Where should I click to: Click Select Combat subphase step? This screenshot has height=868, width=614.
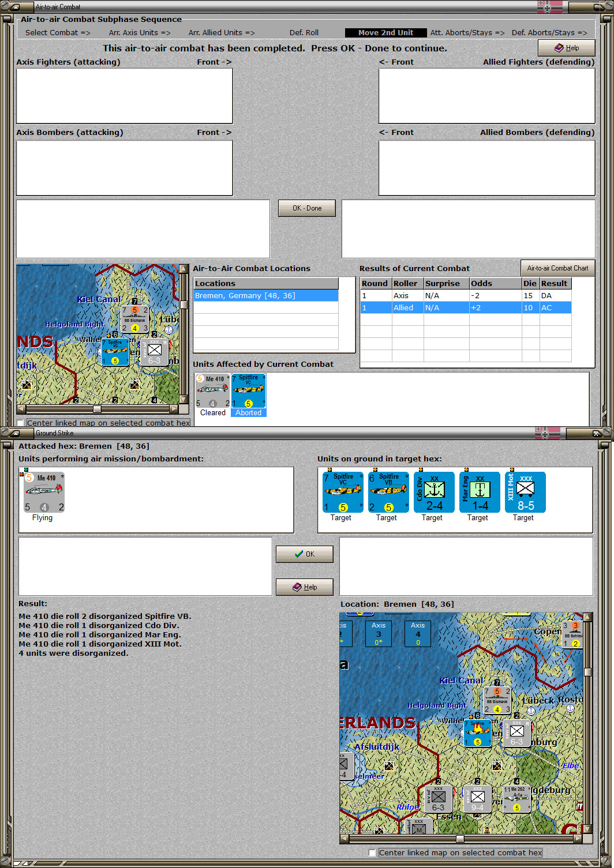click(58, 33)
